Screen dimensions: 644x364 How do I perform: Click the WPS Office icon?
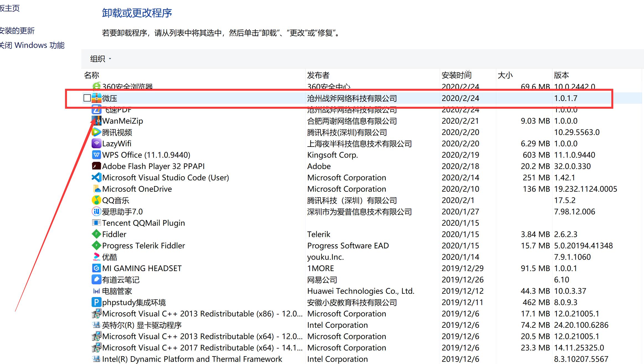(x=96, y=155)
